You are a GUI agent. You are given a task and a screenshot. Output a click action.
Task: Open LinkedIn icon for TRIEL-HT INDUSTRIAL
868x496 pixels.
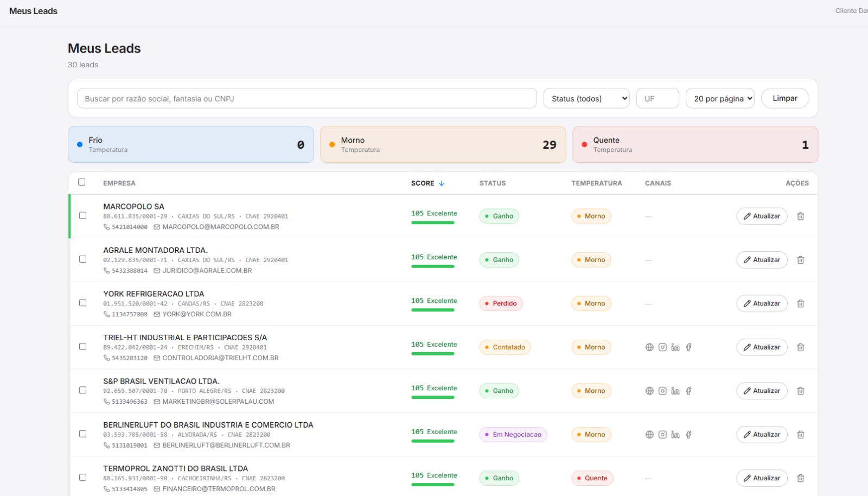pos(675,347)
